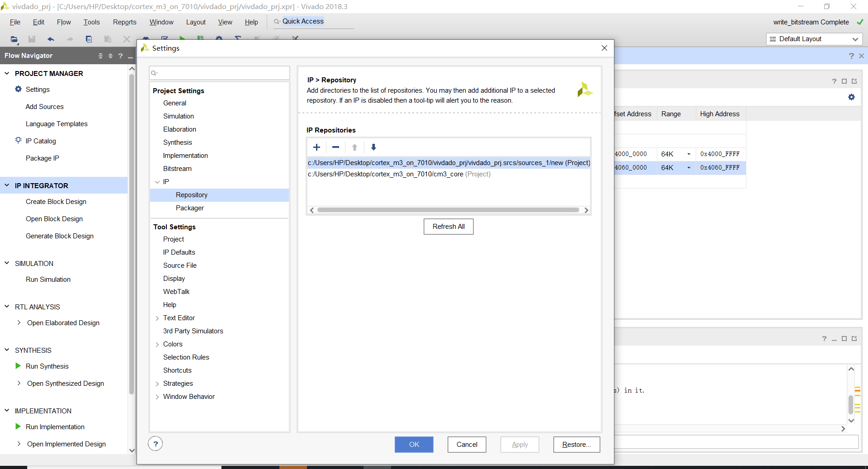
Task: Click Cancel in Settings dialog
Action: pos(467,445)
